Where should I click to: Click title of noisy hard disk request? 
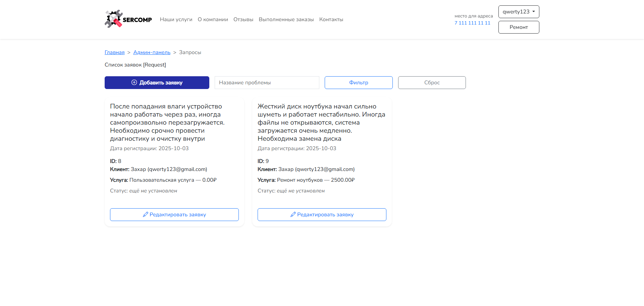pos(321,123)
